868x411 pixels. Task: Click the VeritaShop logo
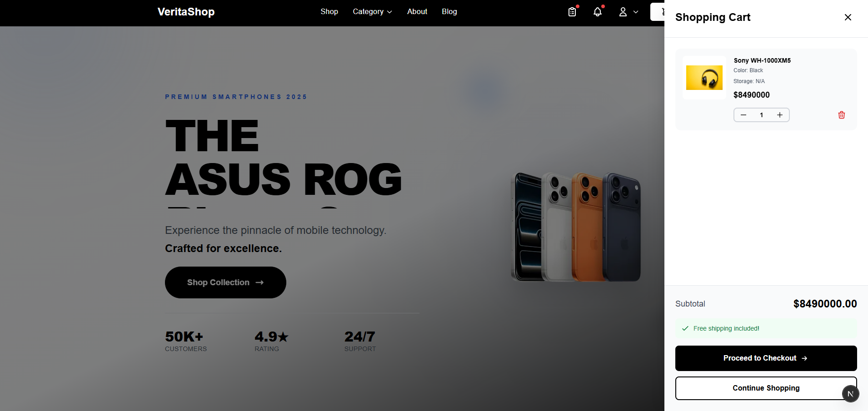coord(186,12)
